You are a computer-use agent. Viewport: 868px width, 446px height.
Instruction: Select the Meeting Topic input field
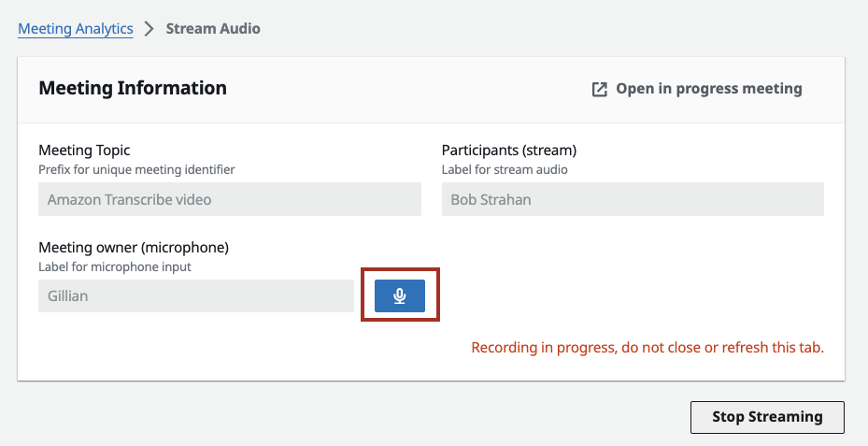pyautogui.click(x=230, y=199)
